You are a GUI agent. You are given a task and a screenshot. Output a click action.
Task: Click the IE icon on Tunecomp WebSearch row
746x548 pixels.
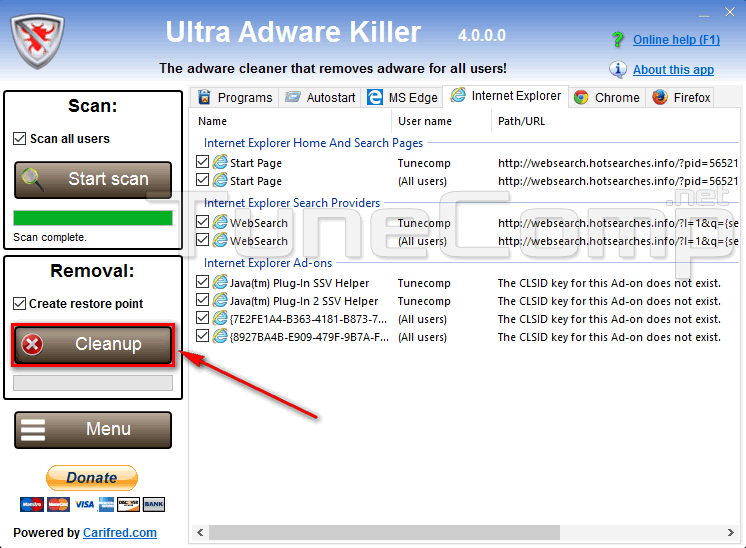tap(220, 222)
